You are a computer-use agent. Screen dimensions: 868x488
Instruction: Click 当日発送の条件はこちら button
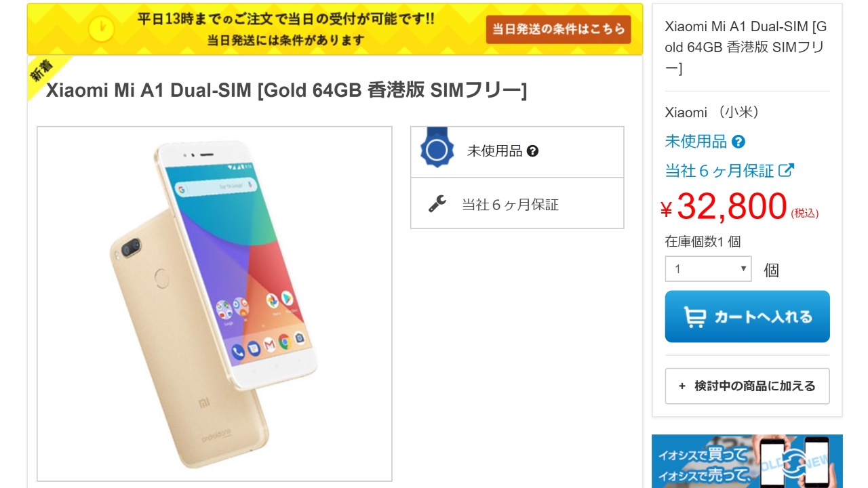(x=558, y=30)
